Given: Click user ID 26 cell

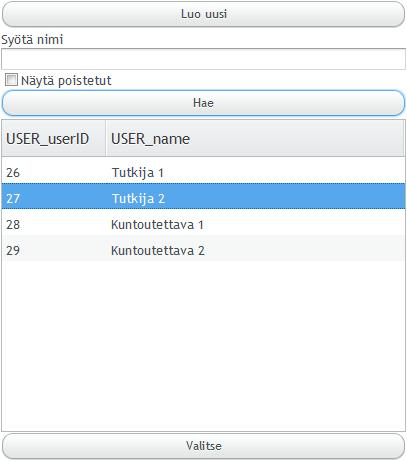Looking at the screenshot, I should pos(13,173).
